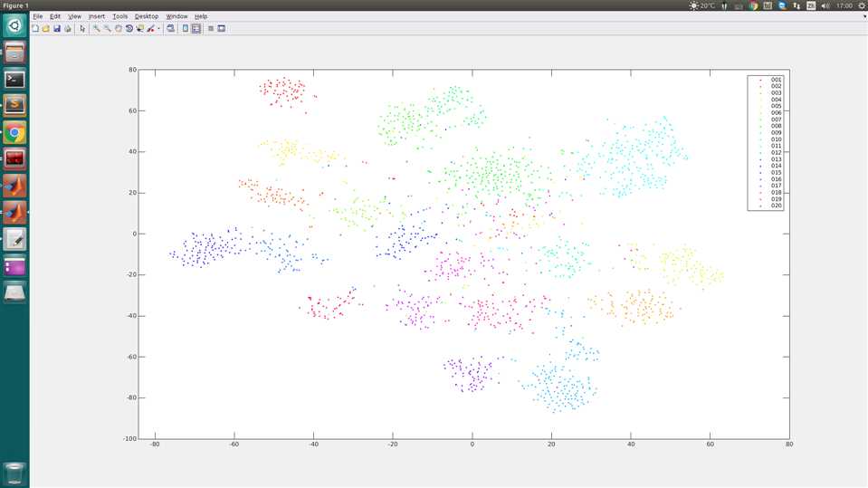
Task: Open the Desktop menu
Action: click(147, 16)
